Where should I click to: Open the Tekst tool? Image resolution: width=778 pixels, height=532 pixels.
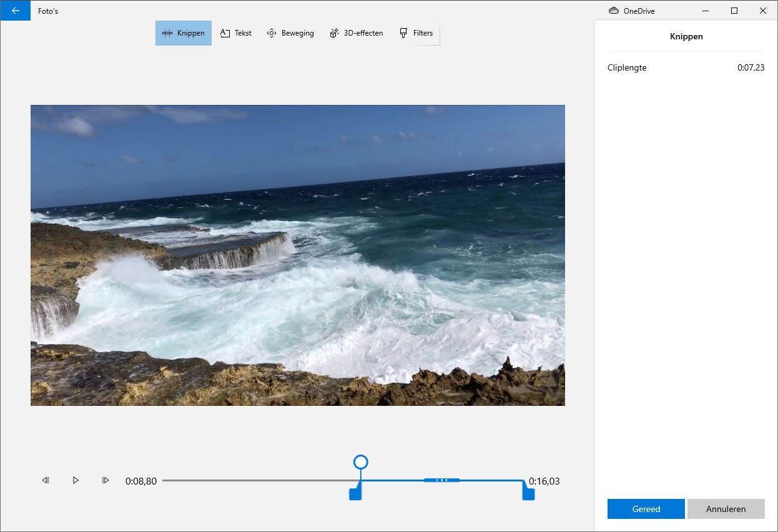click(x=236, y=33)
